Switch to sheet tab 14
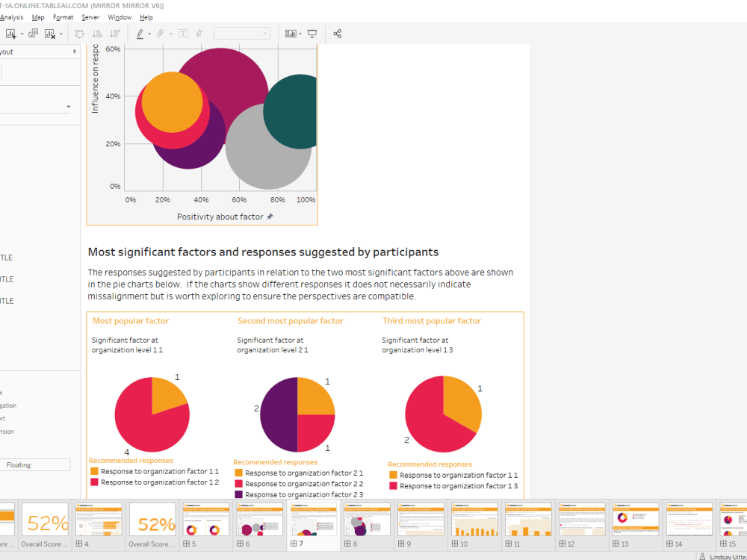Image resolution: width=747 pixels, height=560 pixels. [x=689, y=526]
